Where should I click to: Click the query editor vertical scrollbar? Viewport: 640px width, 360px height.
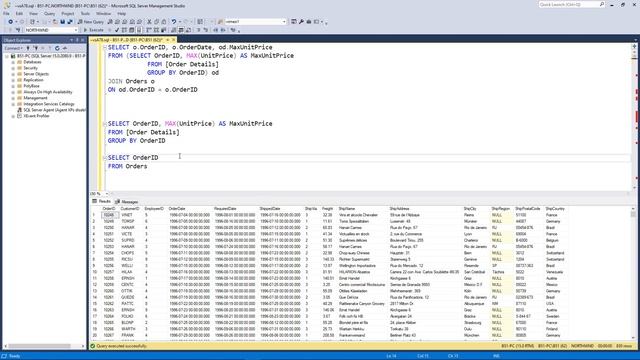[634, 116]
